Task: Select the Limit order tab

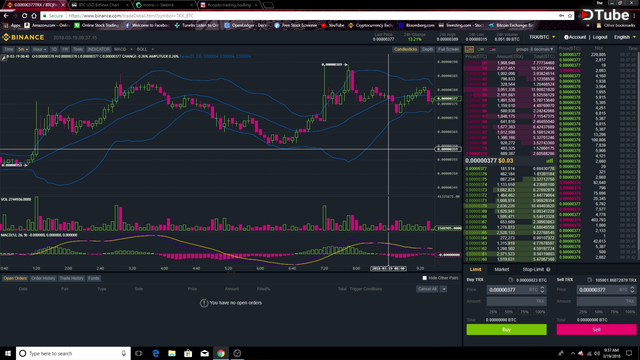Action: point(476,269)
